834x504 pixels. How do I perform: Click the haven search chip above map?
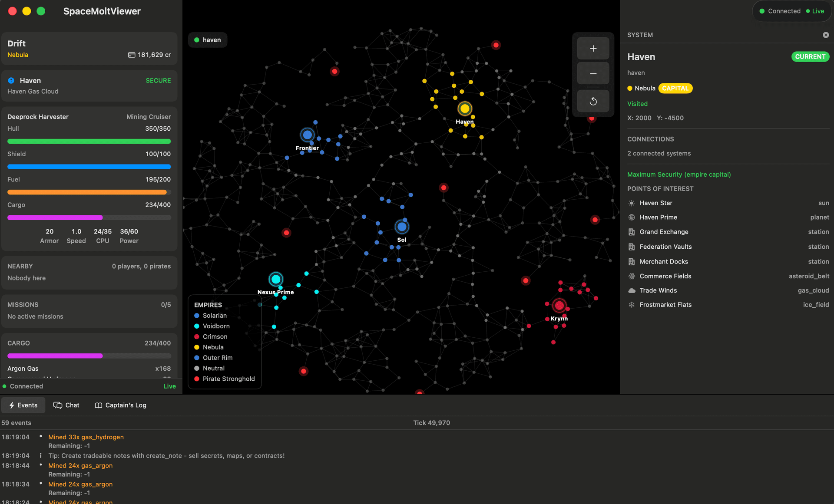(208, 40)
